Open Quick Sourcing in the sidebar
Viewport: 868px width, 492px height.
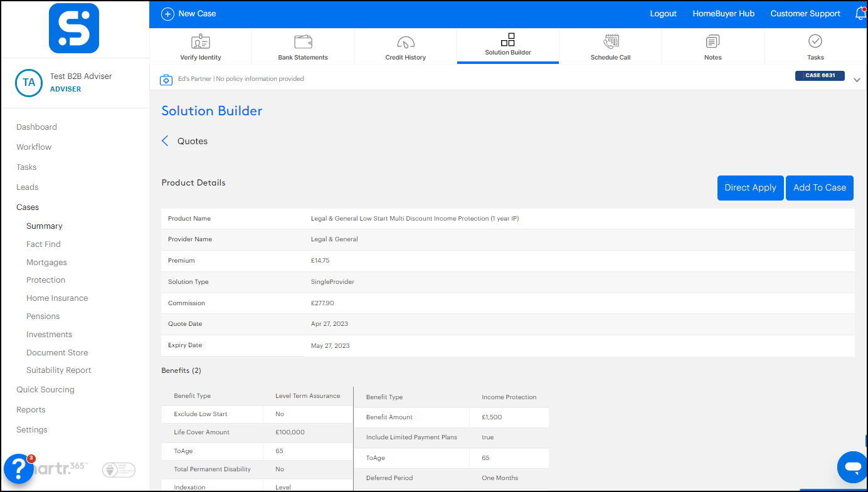45,389
